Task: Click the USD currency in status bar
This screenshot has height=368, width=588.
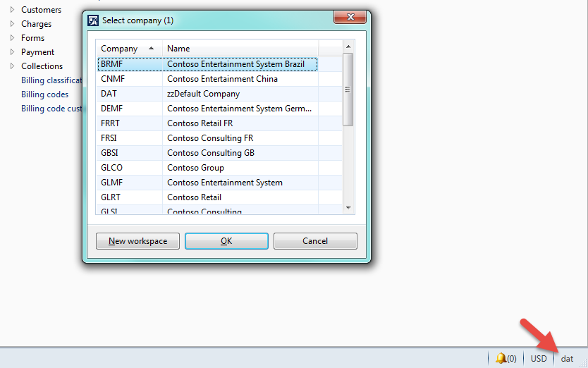Action: (539, 359)
